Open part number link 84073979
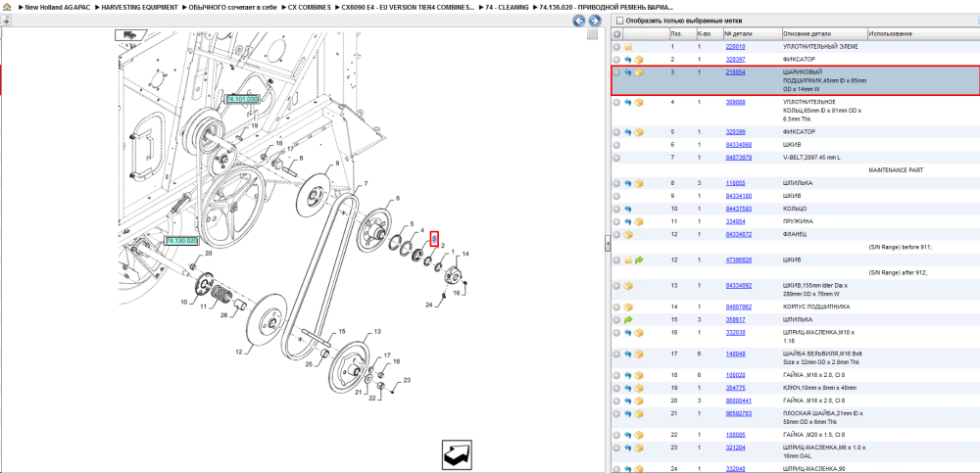The image size is (980, 473). pos(738,158)
